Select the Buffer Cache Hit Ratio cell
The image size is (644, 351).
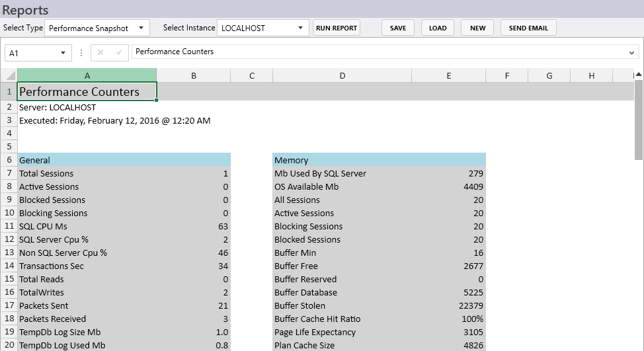[379, 319]
